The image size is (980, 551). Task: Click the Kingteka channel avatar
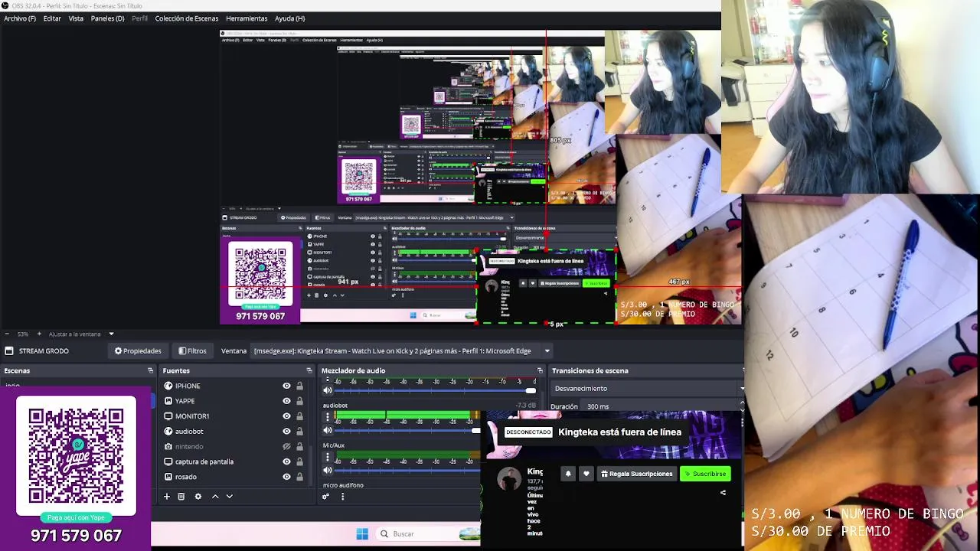tap(509, 480)
